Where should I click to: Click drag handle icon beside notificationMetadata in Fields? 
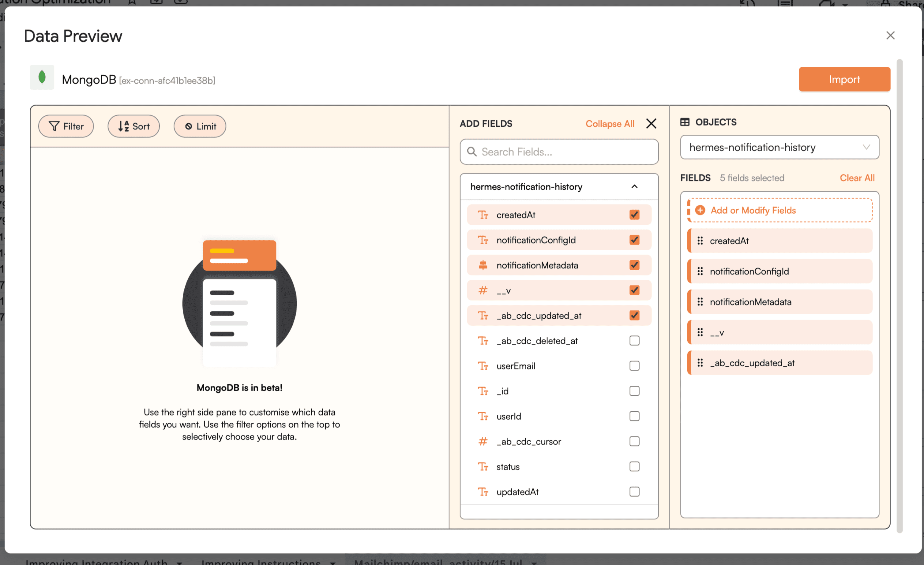coord(700,302)
